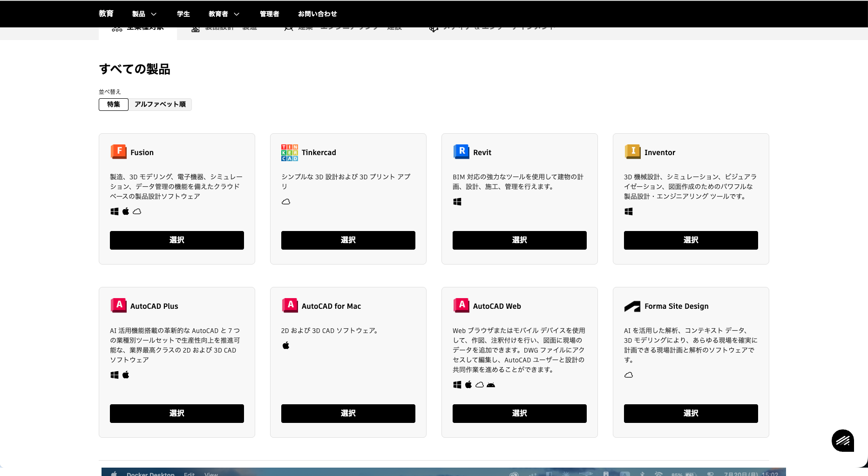This screenshot has width=868, height=476.
Task: Click the Apple platform icon under Fusion
Action: point(126,211)
